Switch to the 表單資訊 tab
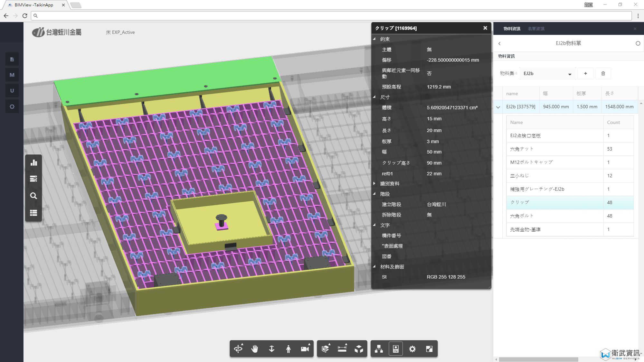644x362 pixels. click(x=536, y=29)
